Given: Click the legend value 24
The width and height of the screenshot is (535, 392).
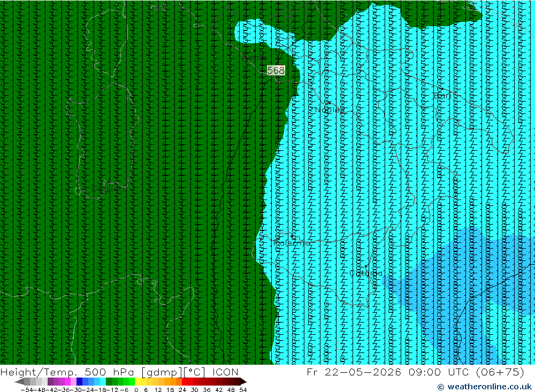Looking at the screenshot, I should 182,390.
